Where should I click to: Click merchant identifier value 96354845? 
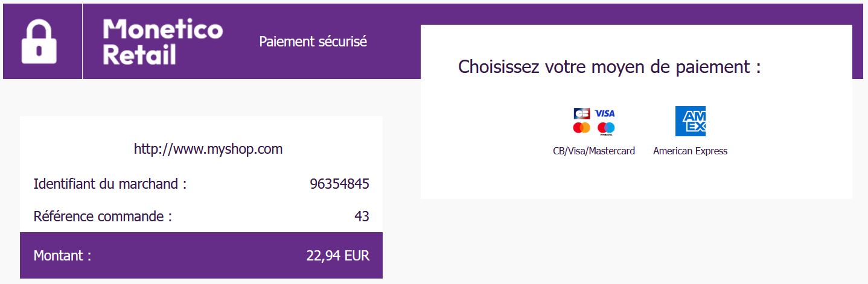coord(339,184)
